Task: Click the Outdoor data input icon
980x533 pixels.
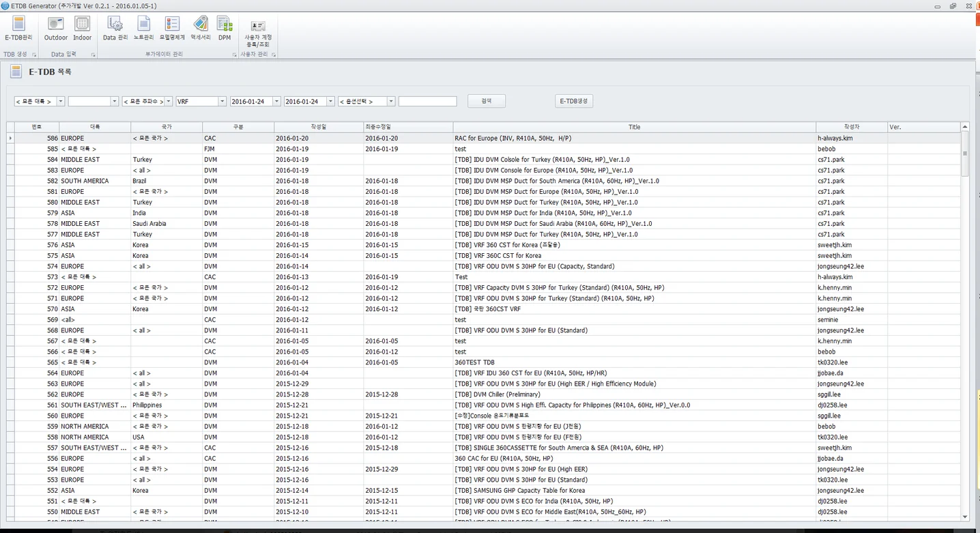Action: (x=56, y=29)
